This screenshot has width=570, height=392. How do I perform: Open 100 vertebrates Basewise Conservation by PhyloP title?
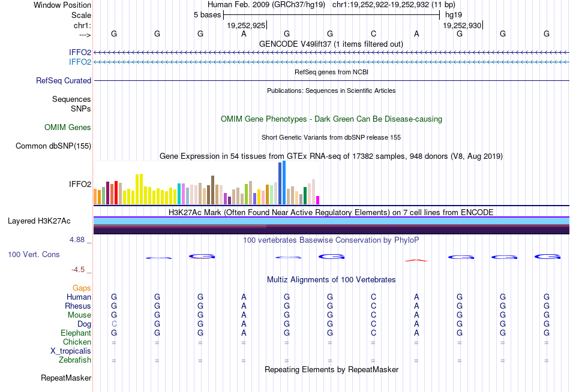(331, 240)
